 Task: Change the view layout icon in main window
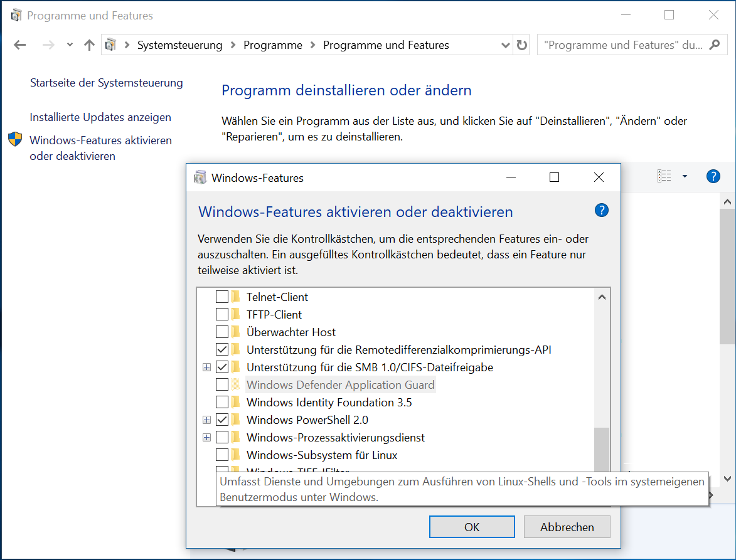[664, 176]
